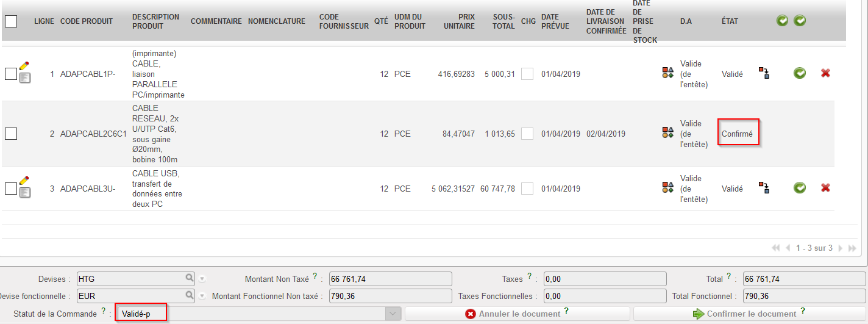Click the search magnifier in Devises field
This screenshot has height=324, width=868.
pos(190,278)
